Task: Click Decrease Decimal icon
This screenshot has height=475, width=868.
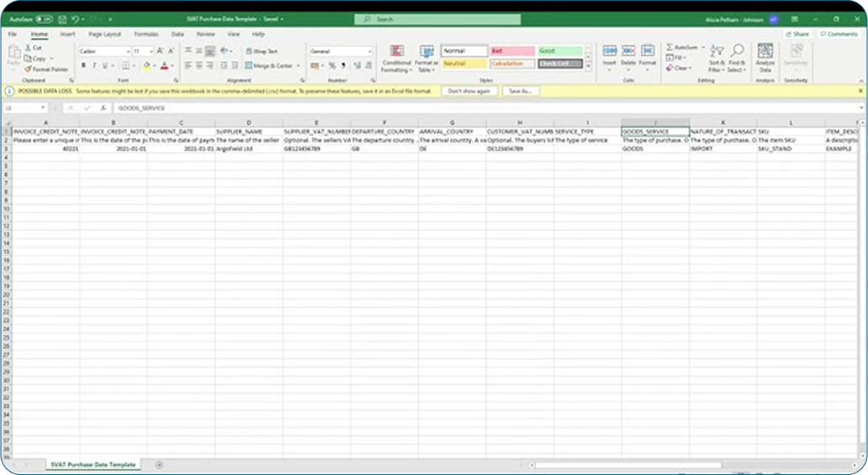Action: 368,66
